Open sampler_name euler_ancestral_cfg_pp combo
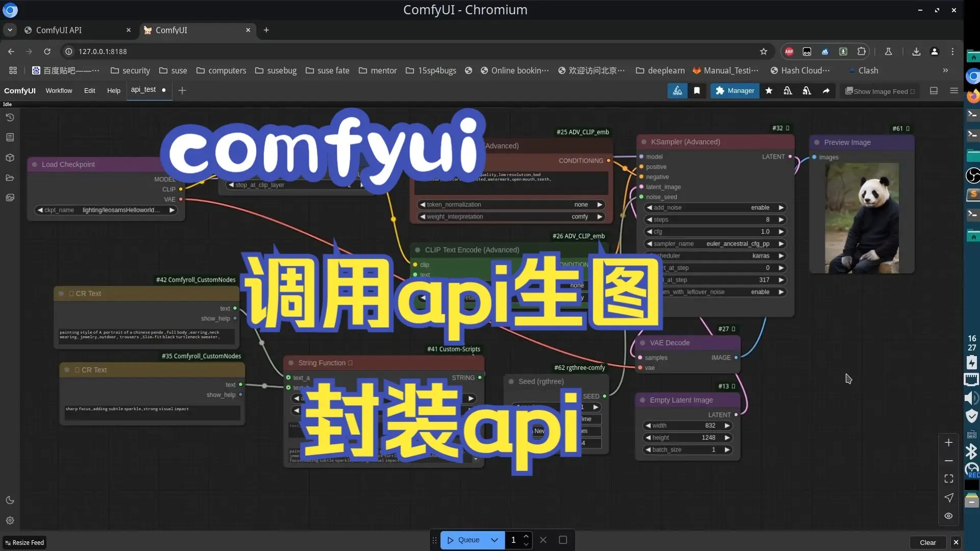 715,244
